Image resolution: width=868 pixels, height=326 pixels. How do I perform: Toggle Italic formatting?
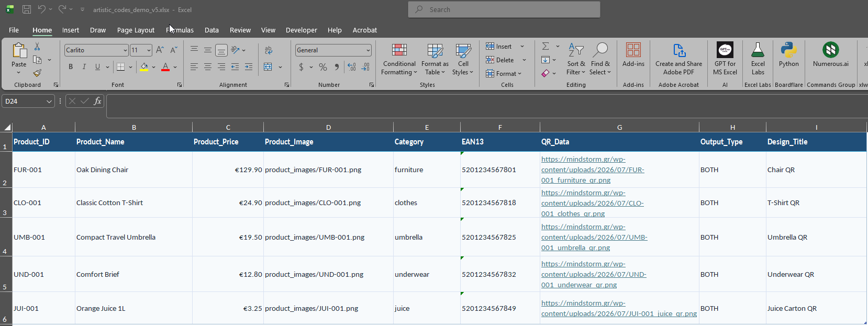(84, 67)
